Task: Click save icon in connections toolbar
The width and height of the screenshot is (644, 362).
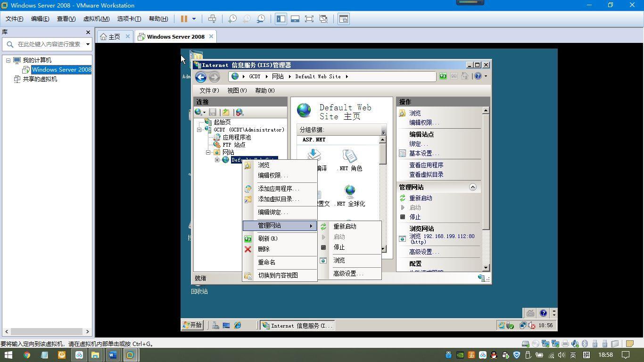Action: pyautogui.click(x=213, y=112)
